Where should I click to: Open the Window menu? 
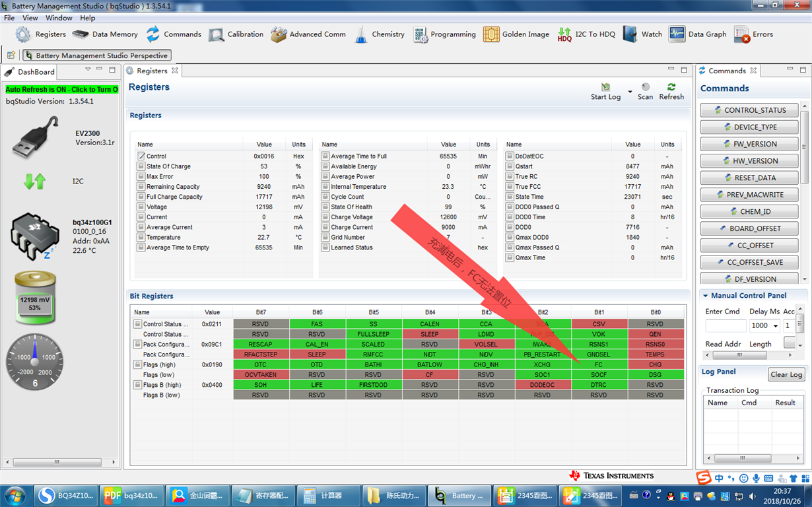click(59, 18)
